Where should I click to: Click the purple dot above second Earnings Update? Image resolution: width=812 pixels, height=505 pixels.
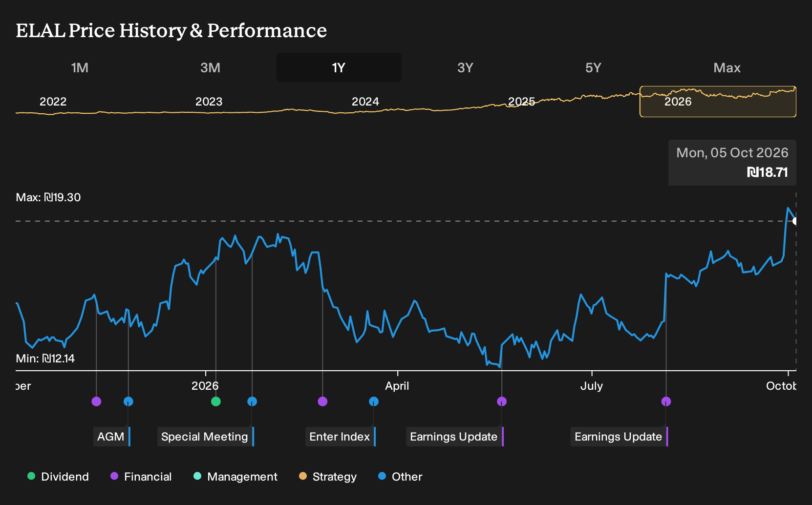point(666,401)
